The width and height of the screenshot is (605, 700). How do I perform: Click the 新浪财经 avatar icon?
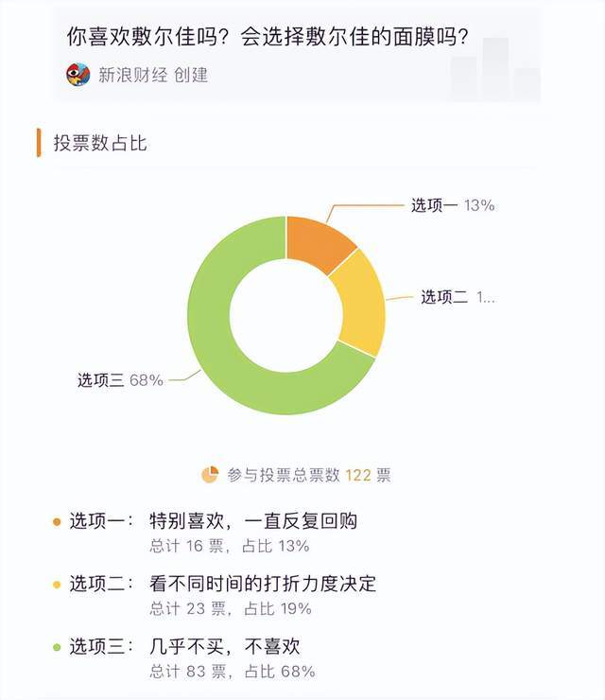pyautogui.click(x=78, y=75)
